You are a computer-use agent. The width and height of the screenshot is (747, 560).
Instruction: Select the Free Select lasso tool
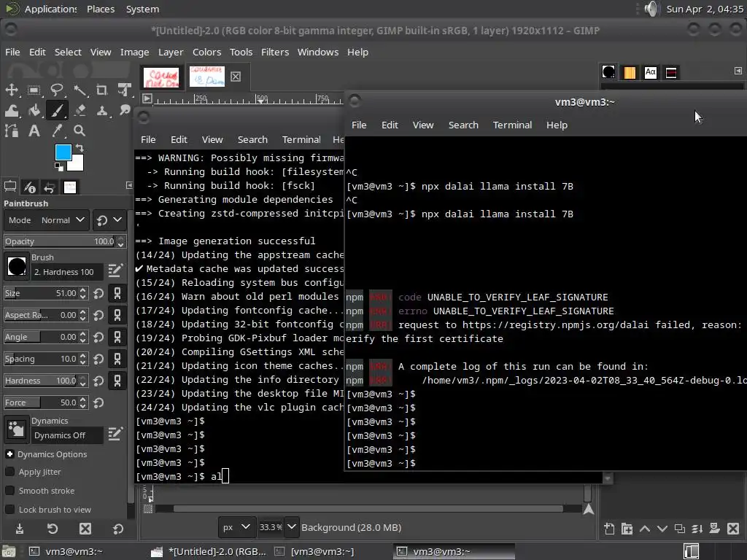(x=57, y=90)
